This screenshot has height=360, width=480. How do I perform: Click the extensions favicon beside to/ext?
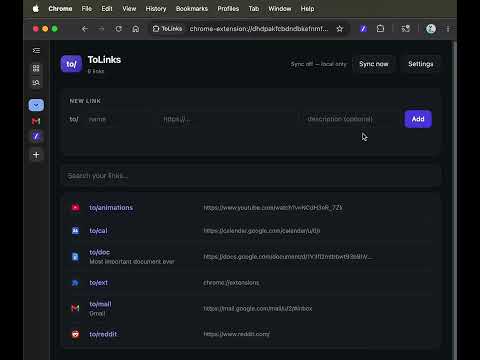tap(76, 283)
